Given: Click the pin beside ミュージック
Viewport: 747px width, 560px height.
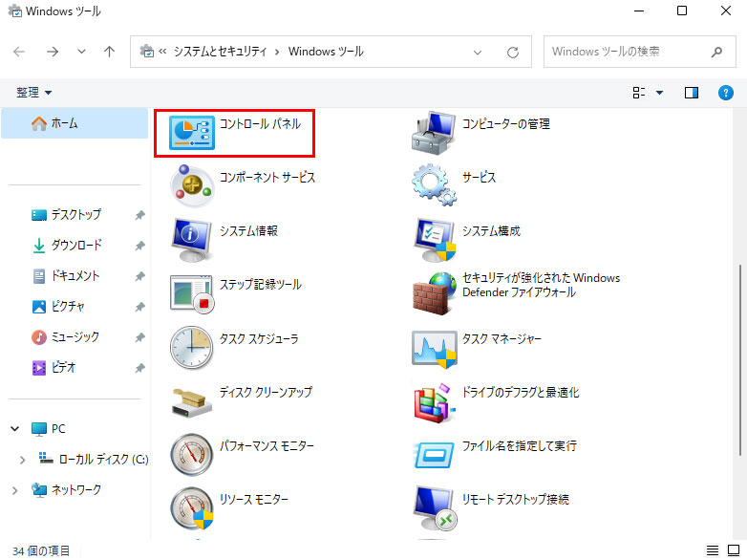Looking at the screenshot, I should 139,337.
